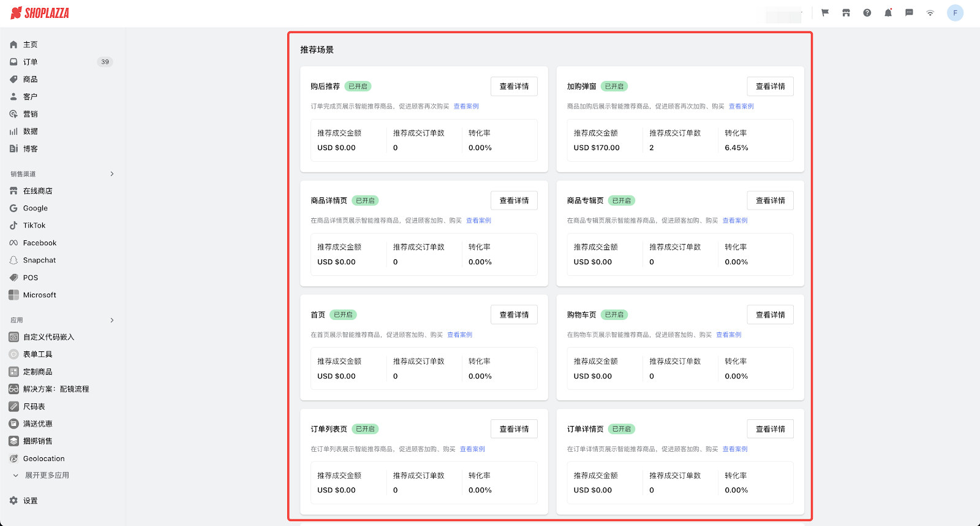Click the storefront icon in top bar
The image size is (980, 526).
pos(846,13)
